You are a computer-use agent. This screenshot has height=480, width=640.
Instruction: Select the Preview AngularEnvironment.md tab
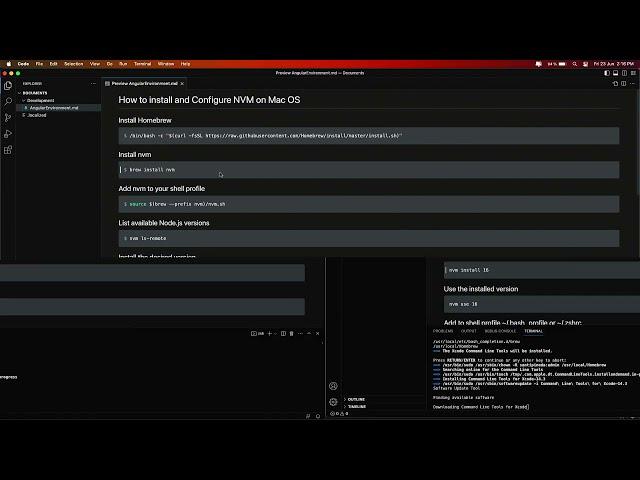[x=144, y=83]
